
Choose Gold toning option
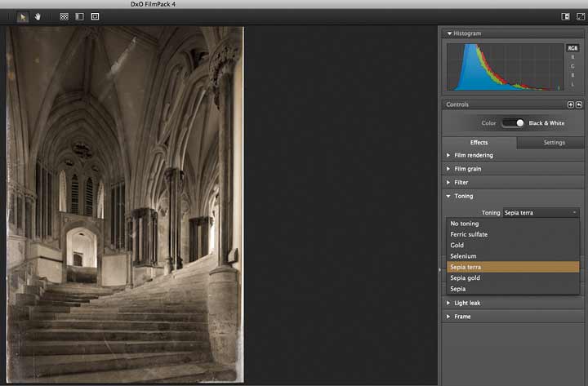coord(513,245)
